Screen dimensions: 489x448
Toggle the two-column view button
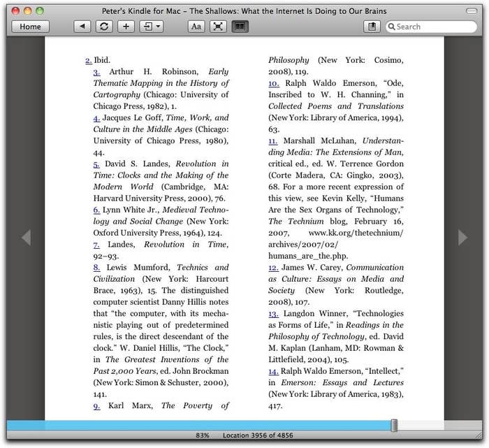click(x=240, y=27)
